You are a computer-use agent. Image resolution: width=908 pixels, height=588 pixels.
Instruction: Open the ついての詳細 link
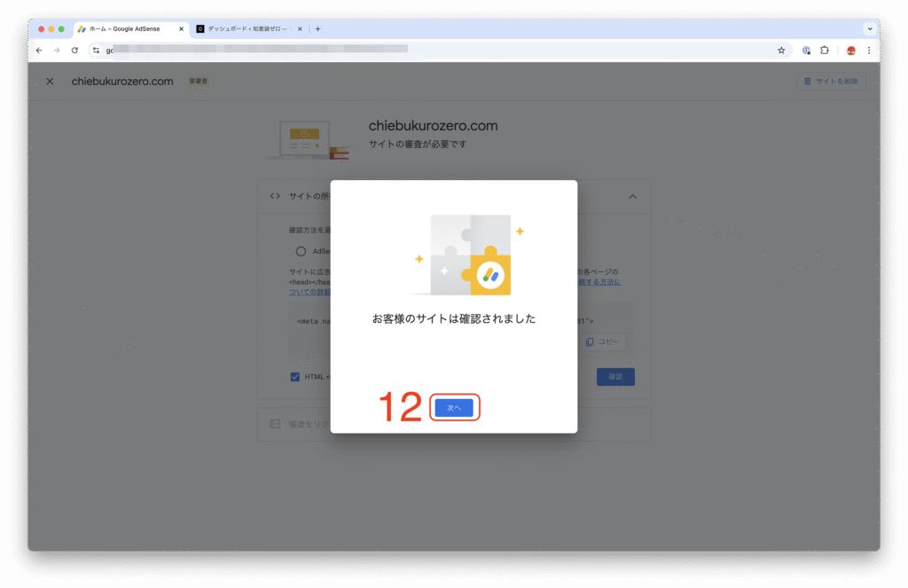coord(309,292)
